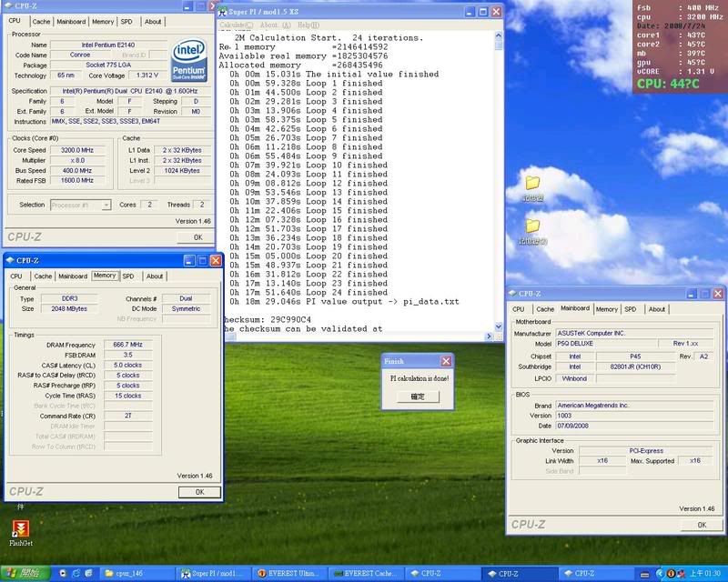Click the DRAM Frequency 666.7 MHz value
This screenshot has width=728, height=582.
click(x=127, y=345)
